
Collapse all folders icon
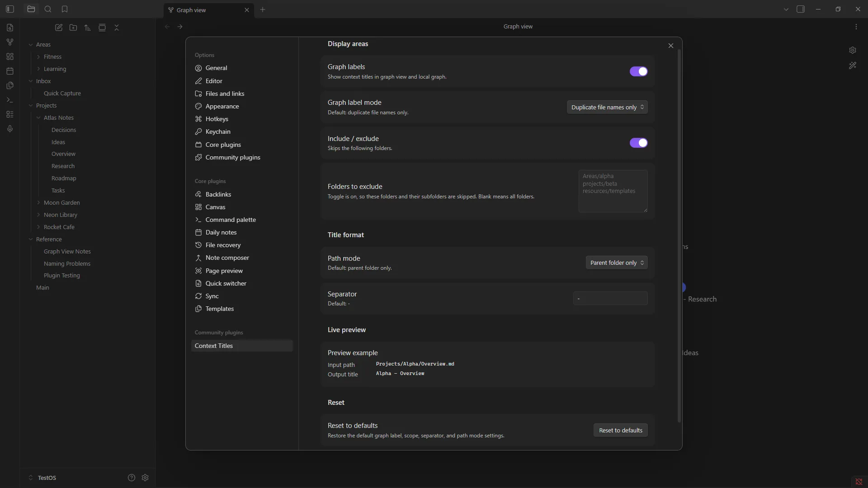(117, 28)
